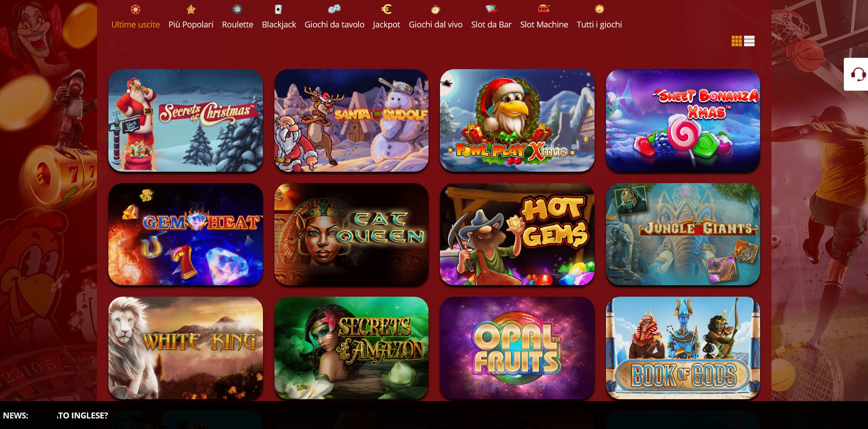
Task: Go to the Roulette category
Action: pyautogui.click(x=237, y=25)
